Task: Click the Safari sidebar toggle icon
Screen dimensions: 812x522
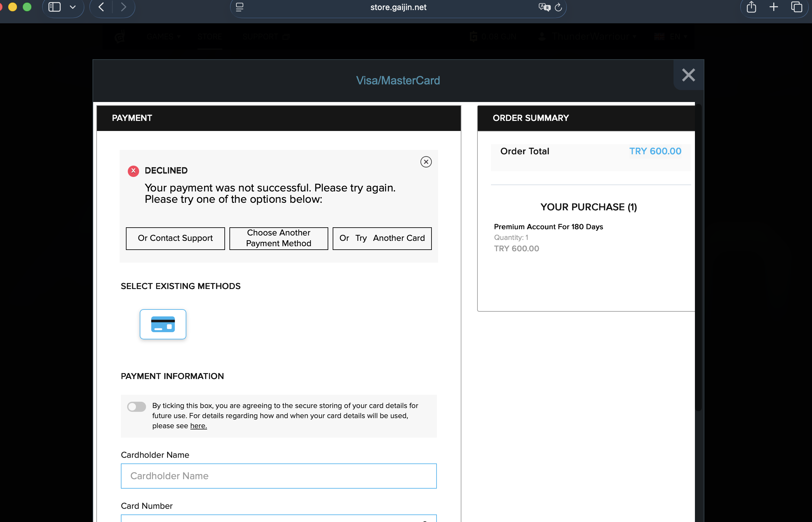Action: coord(54,7)
